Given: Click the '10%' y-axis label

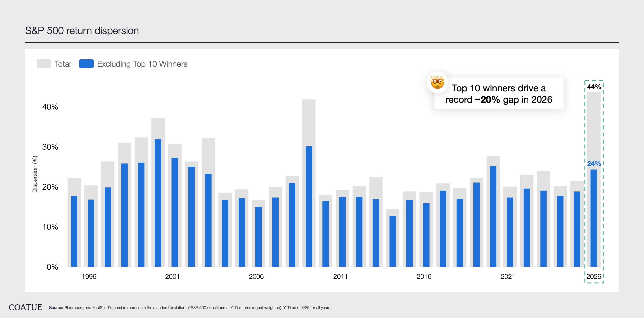Looking at the screenshot, I should (x=50, y=227).
